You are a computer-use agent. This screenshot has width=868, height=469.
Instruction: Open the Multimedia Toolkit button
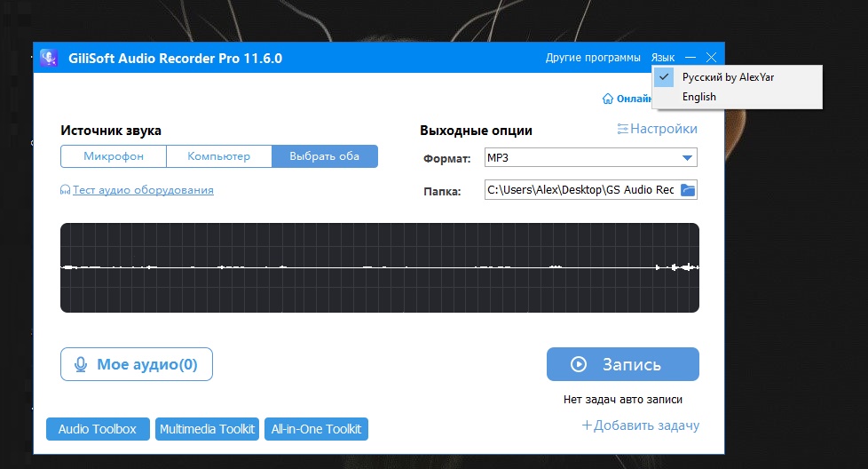pos(207,429)
